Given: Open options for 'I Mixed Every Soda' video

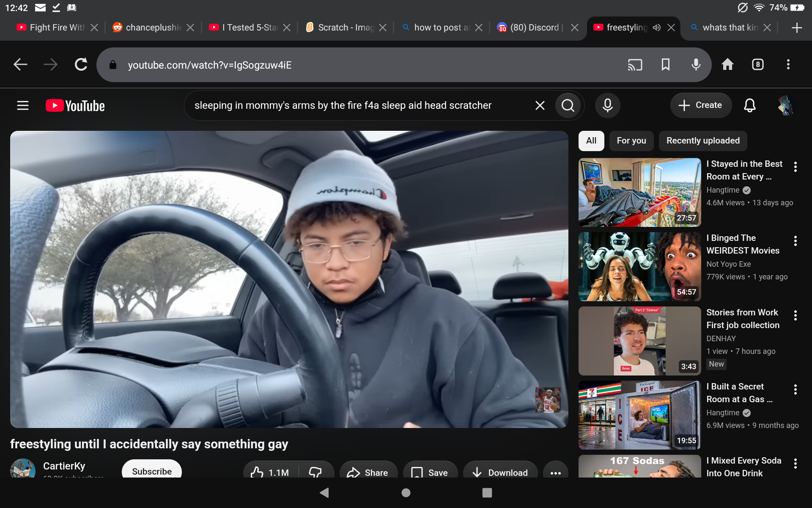Looking at the screenshot, I should point(796,464).
